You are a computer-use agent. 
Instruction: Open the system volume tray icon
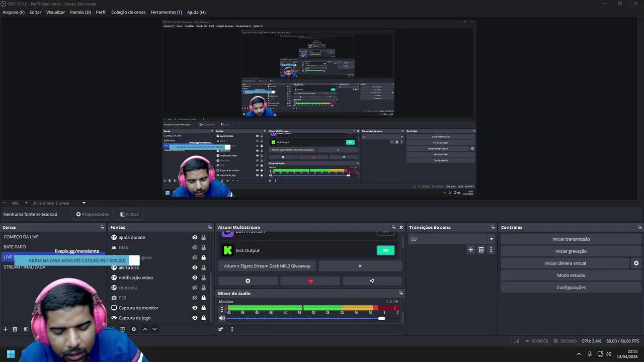click(608, 354)
